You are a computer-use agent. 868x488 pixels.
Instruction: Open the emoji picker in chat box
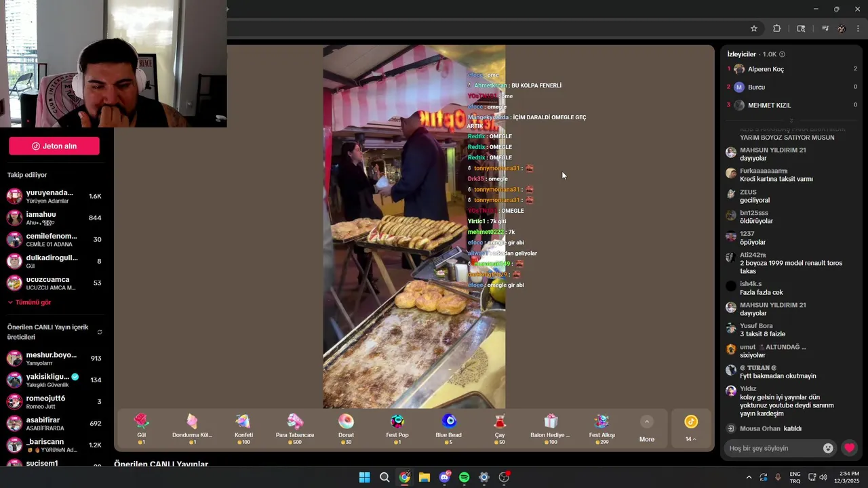828,448
